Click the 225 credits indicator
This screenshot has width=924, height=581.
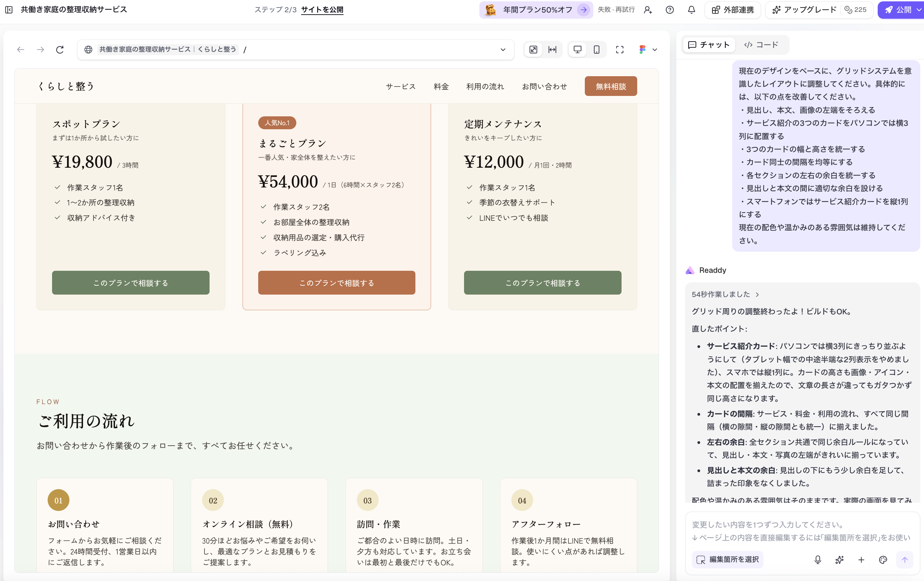pyautogui.click(x=856, y=10)
